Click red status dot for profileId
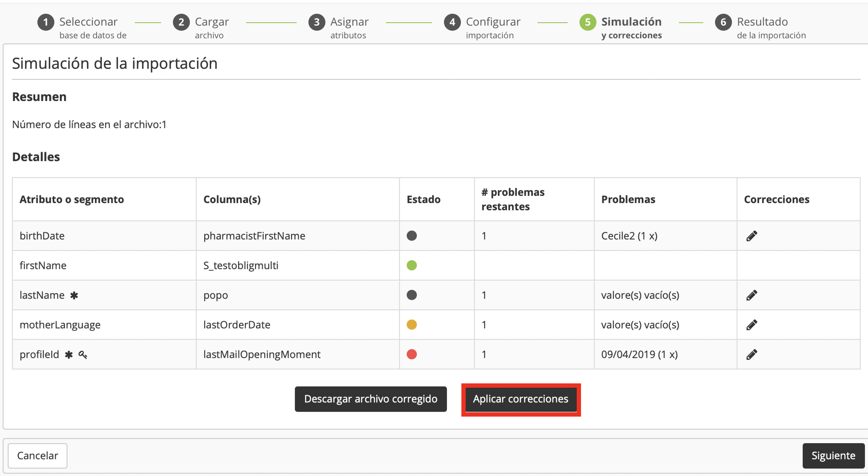The height and width of the screenshot is (476, 868). tap(412, 354)
